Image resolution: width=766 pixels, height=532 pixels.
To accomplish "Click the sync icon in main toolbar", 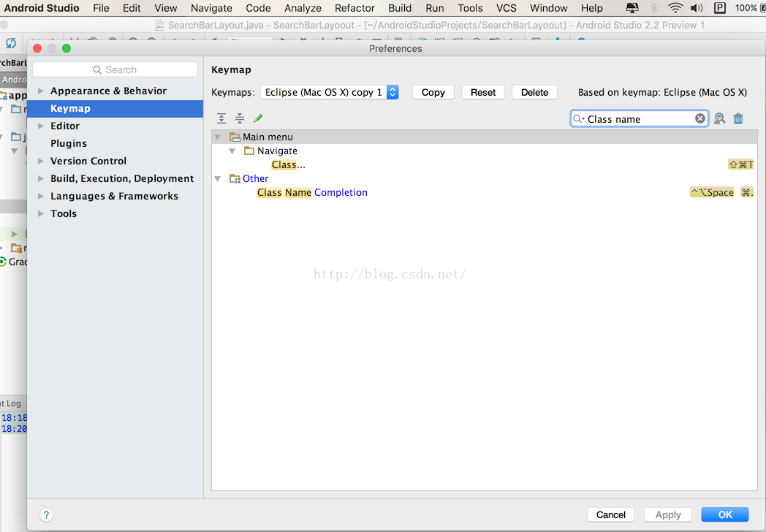I will pyautogui.click(x=11, y=43).
